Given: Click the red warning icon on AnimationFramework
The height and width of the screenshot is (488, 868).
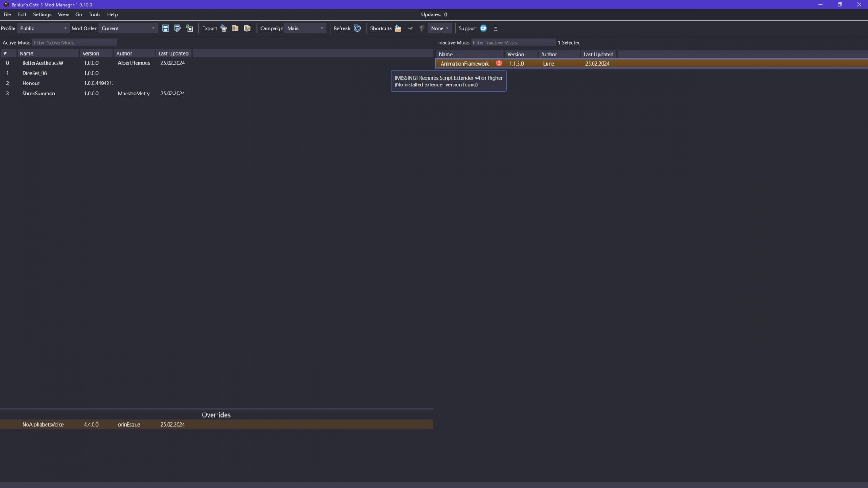Looking at the screenshot, I should [x=499, y=63].
